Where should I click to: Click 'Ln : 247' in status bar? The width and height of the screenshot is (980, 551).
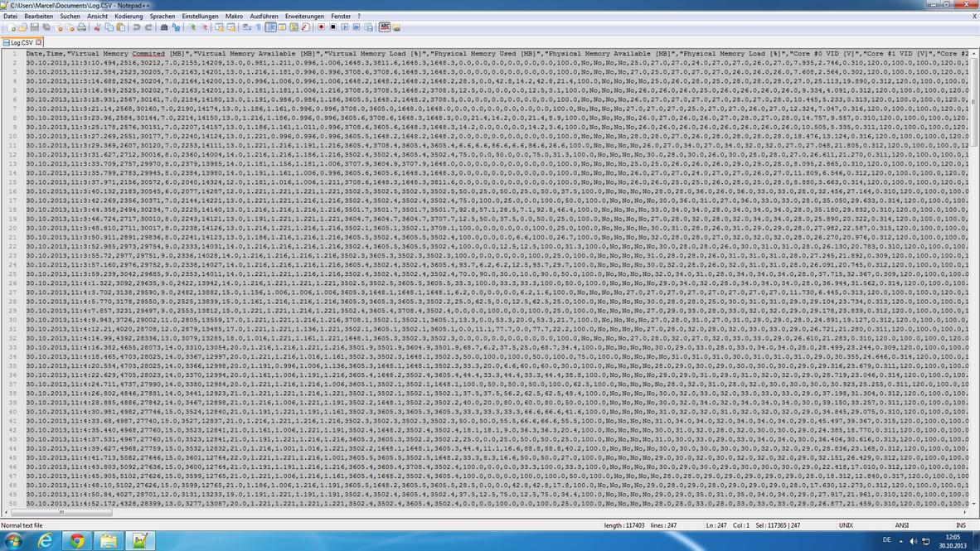click(716, 525)
